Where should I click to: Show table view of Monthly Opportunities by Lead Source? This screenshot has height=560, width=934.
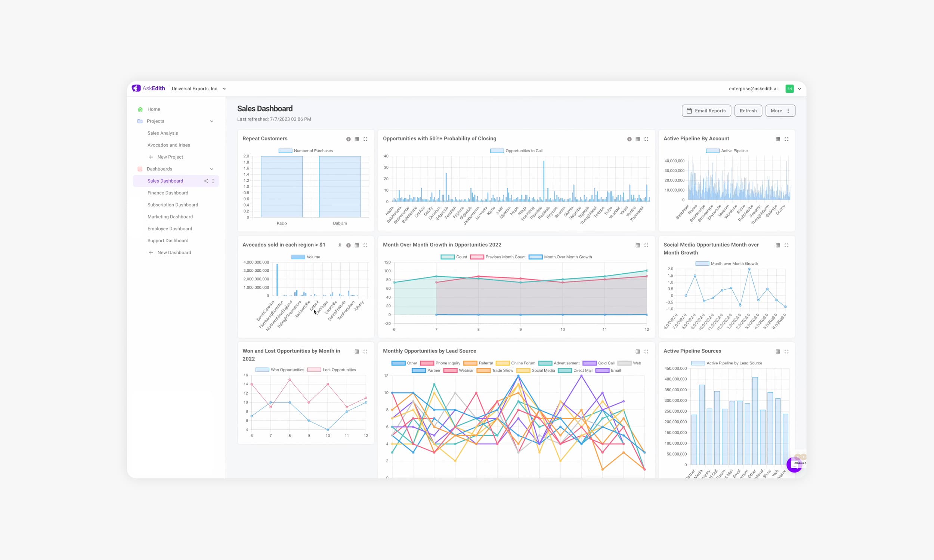pos(638,351)
